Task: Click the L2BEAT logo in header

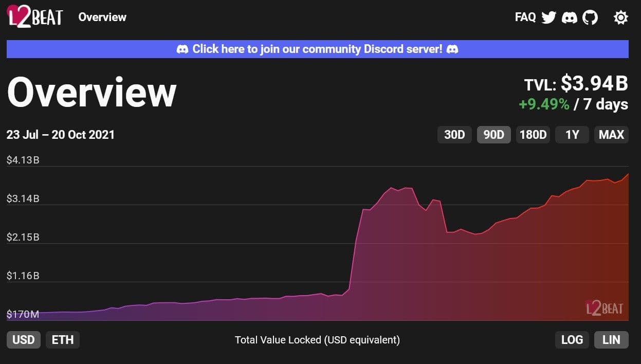Action: (x=35, y=17)
